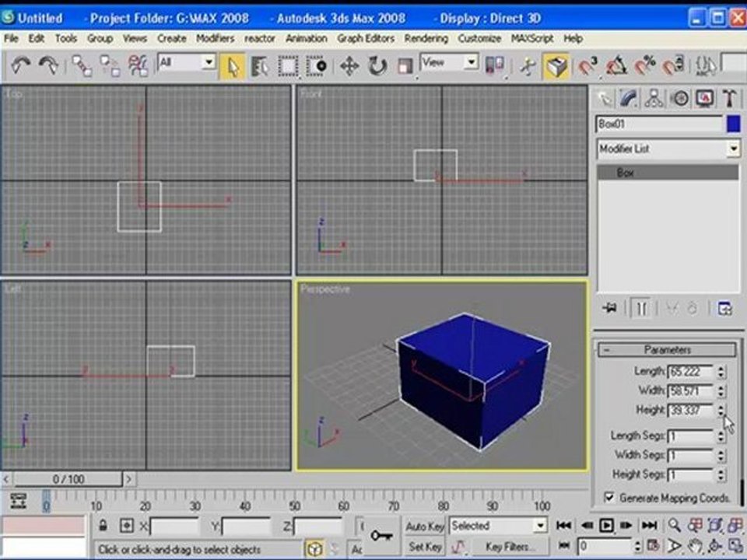Select Box entry in modifier stack

click(668, 173)
